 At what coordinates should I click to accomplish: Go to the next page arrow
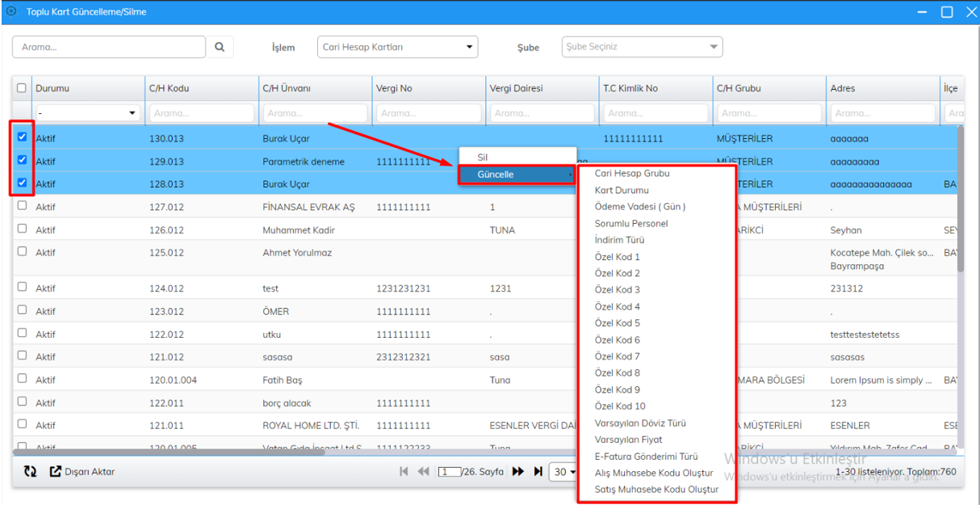(518, 472)
